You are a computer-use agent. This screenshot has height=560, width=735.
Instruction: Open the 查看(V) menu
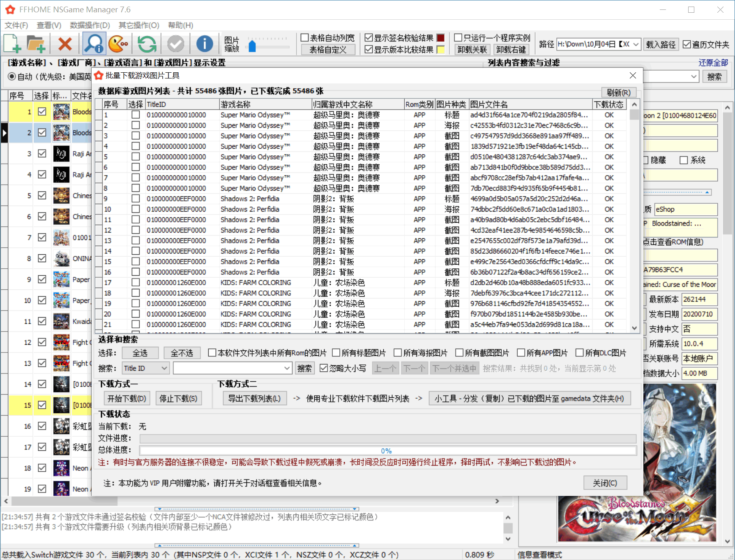point(49,25)
